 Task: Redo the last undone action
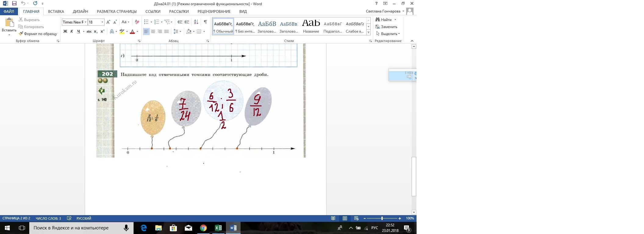tap(35, 4)
